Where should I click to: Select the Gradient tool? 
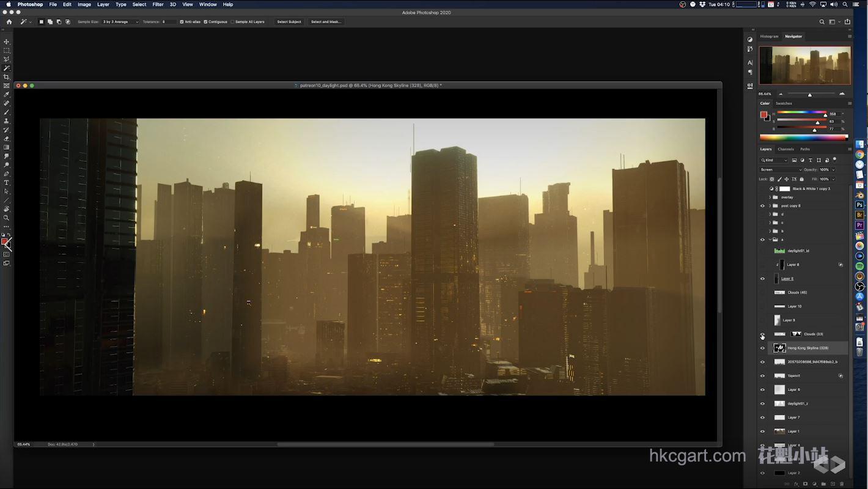point(7,147)
